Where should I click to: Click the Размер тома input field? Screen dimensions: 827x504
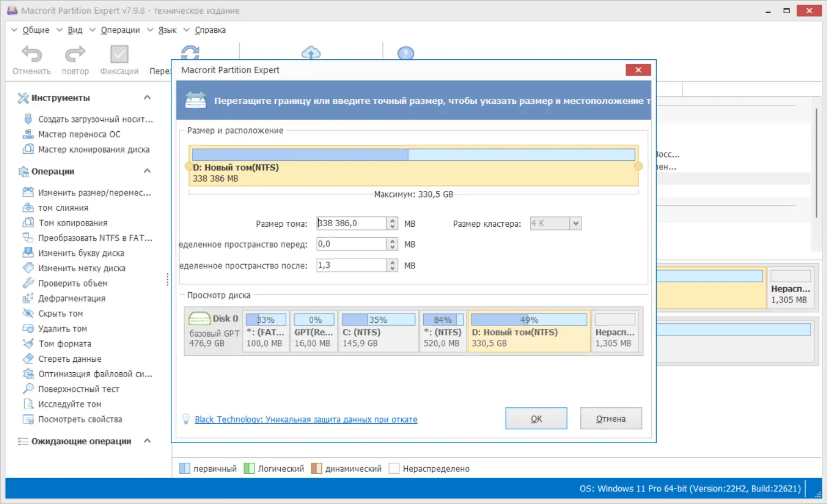pos(352,223)
